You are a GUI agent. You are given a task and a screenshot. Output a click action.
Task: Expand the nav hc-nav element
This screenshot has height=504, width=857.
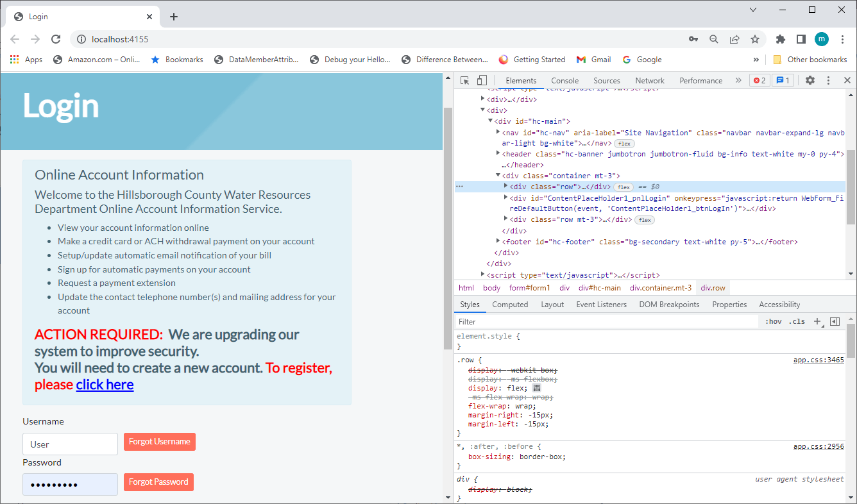(498, 132)
